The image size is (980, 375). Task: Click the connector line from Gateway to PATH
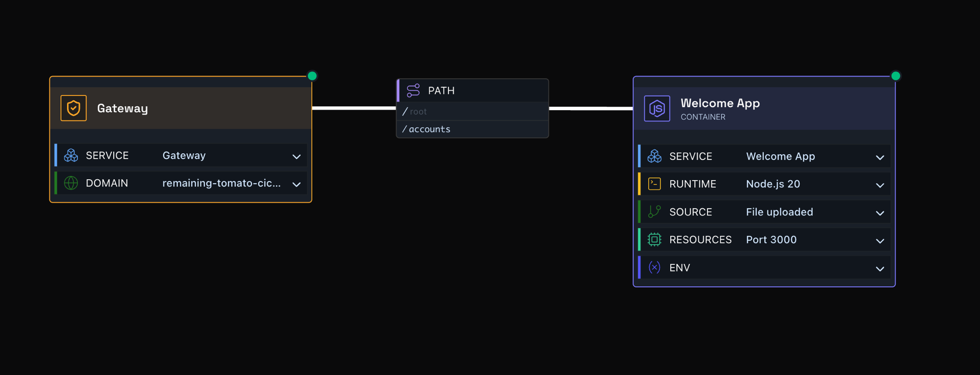(x=354, y=108)
